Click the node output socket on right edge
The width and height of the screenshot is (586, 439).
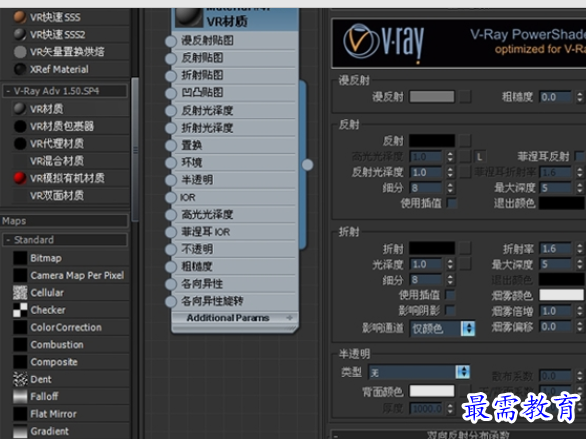pyautogui.click(x=308, y=164)
